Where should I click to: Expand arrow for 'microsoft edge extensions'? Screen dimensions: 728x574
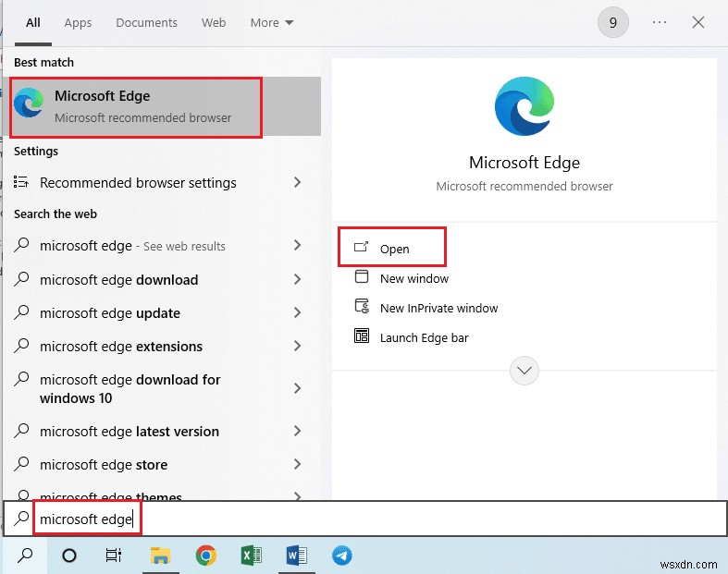pos(297,346)
